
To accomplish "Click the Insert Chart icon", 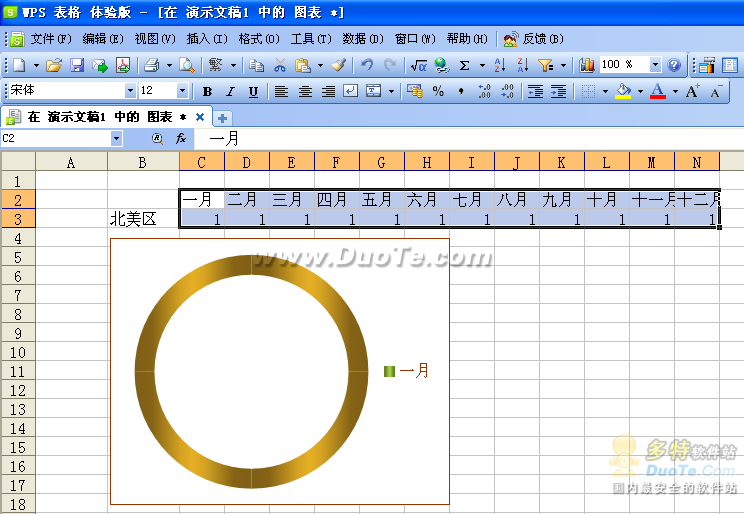I will click(x=587, y=65).
